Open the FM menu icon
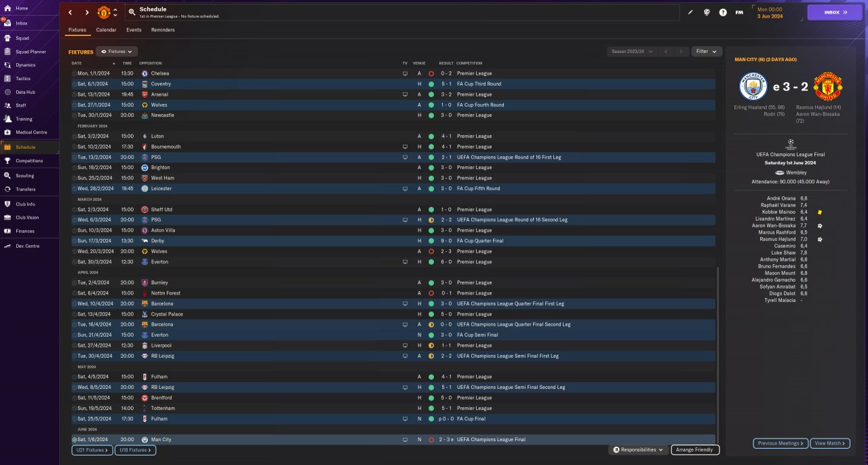868x465 pixels. click(739, 12)
